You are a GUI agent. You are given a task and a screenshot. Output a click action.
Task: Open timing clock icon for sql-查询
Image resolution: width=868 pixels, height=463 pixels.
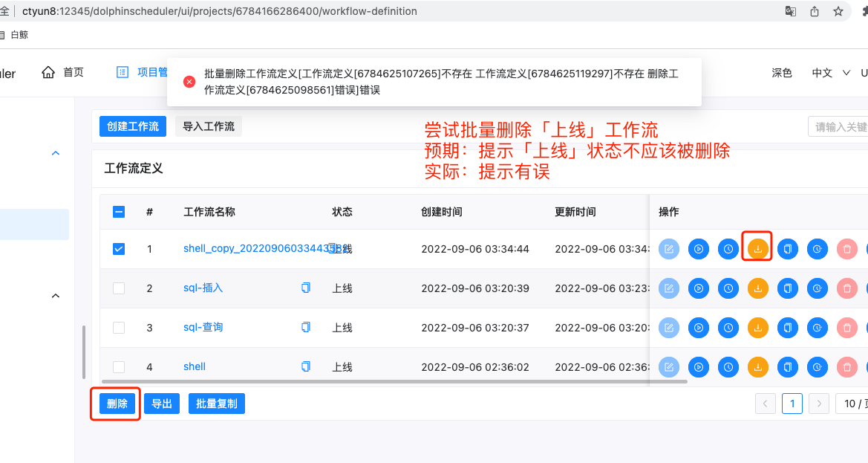728,328
